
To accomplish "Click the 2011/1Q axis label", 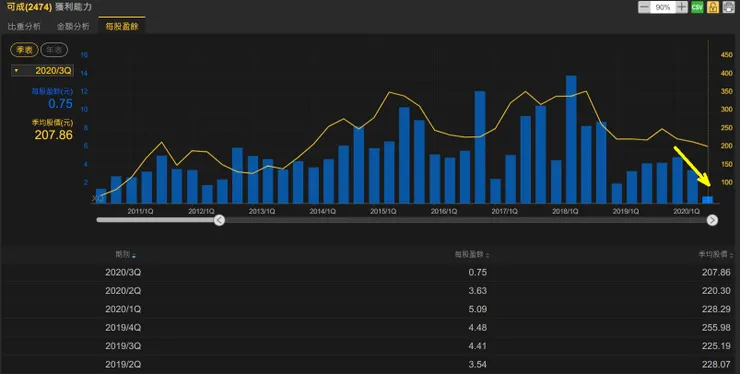I will 140,212.
